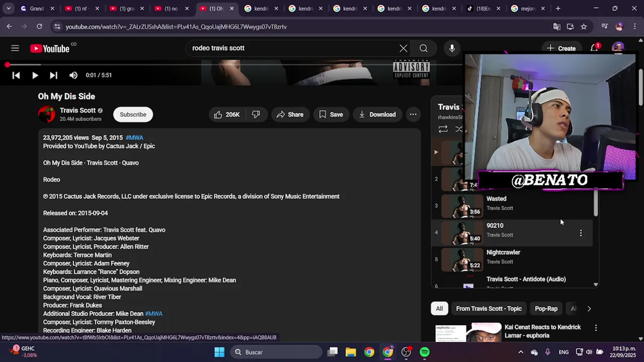Screen dimensions: 644x362
Task: Open Travis Scott channel name link
Action: 77,111
